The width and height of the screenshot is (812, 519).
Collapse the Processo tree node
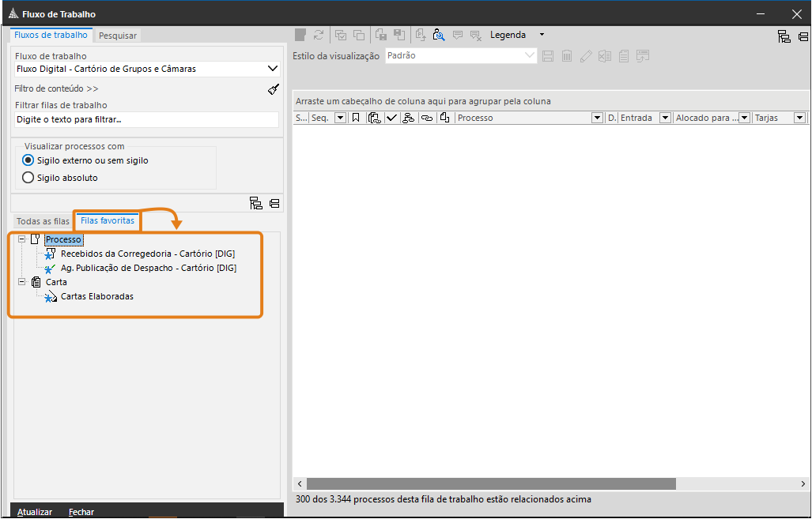click(22, 239)
